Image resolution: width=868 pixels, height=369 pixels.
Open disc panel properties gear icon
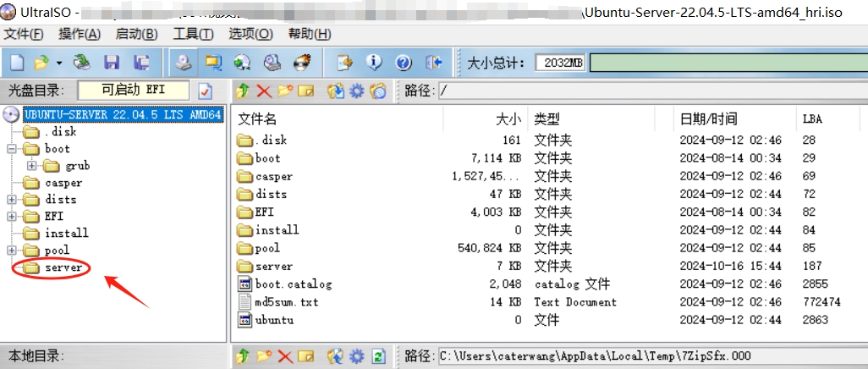tap(357, 91)
